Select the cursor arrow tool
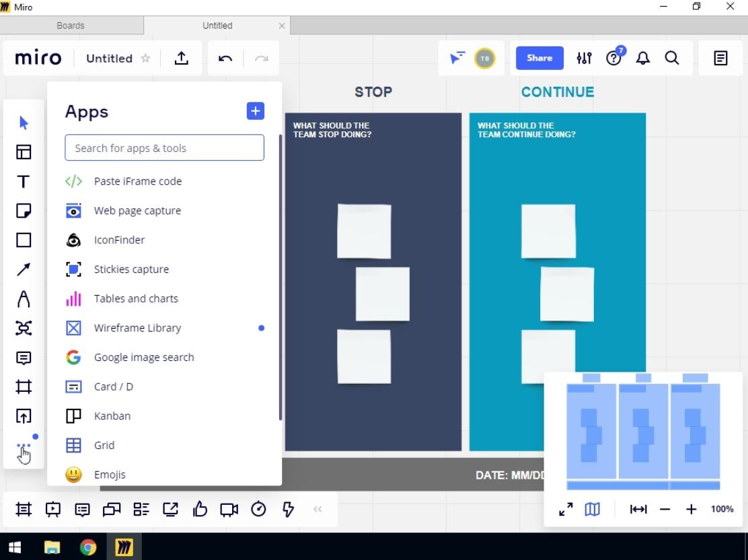Viewport: 748px width, 560px height. (24, 123)
